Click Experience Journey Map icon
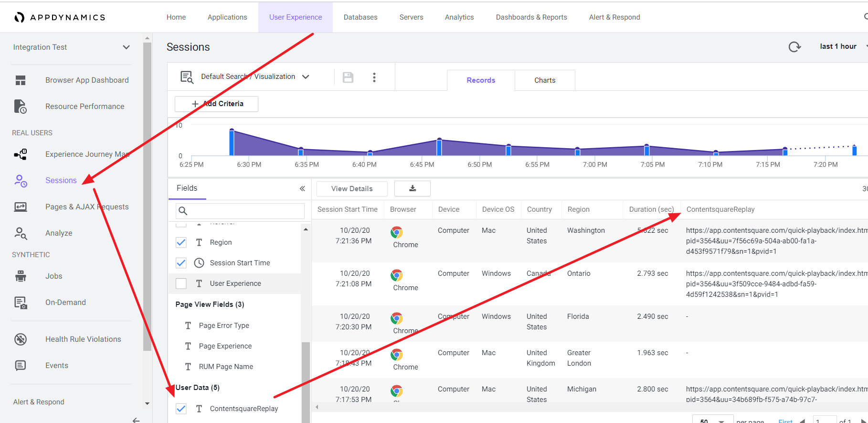Viewport: 868px width, 423px height. pyautogui.click(x=21, y=154)
